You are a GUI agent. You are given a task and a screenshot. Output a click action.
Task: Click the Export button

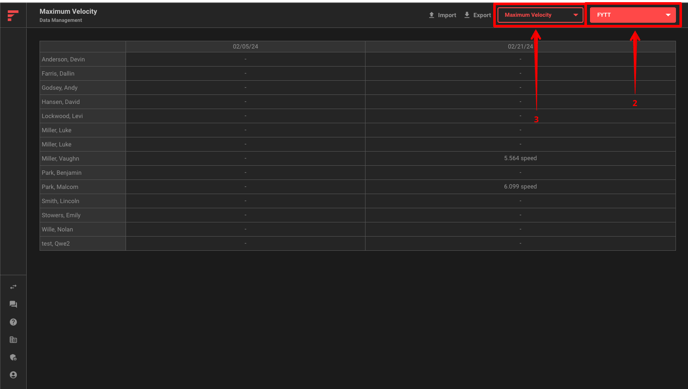477,15
